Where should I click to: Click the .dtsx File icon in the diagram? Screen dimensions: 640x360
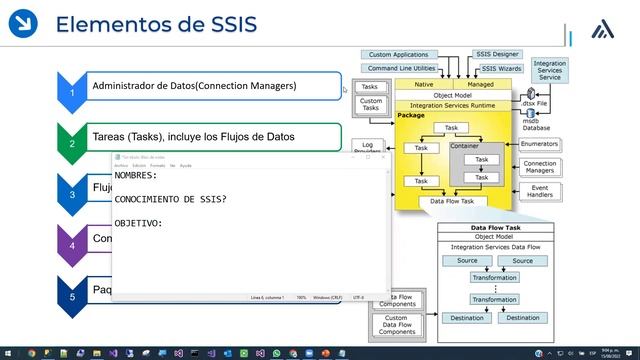(x=531, y=94)
